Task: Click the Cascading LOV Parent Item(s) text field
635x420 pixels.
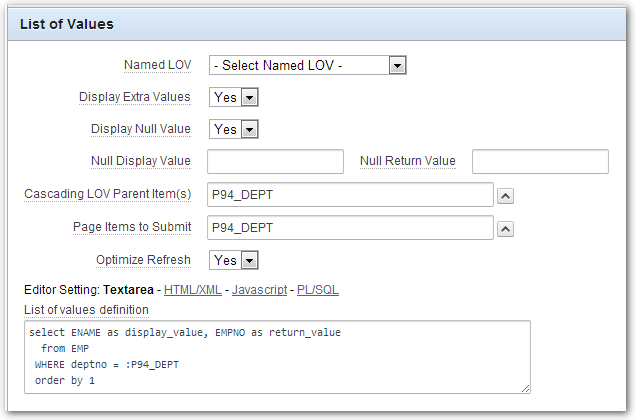Action: coord(350,196)
